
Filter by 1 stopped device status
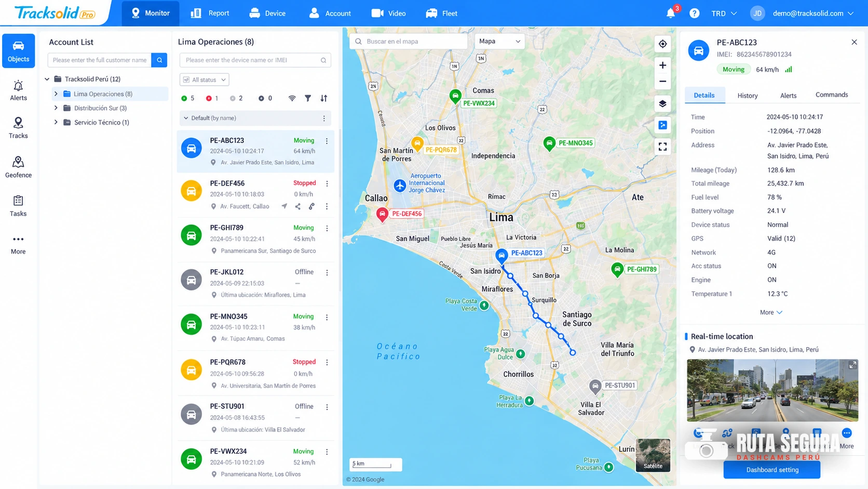[212, 98]
